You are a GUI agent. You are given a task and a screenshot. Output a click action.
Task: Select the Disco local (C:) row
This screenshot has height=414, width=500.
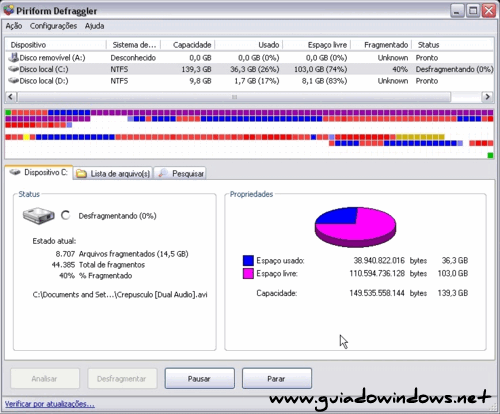(x=249, y=69)
